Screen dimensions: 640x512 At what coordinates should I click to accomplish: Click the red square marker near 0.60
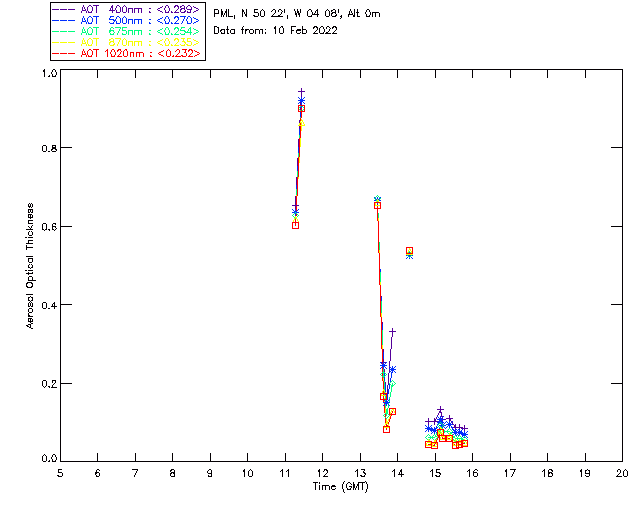[x=296, y=225]
